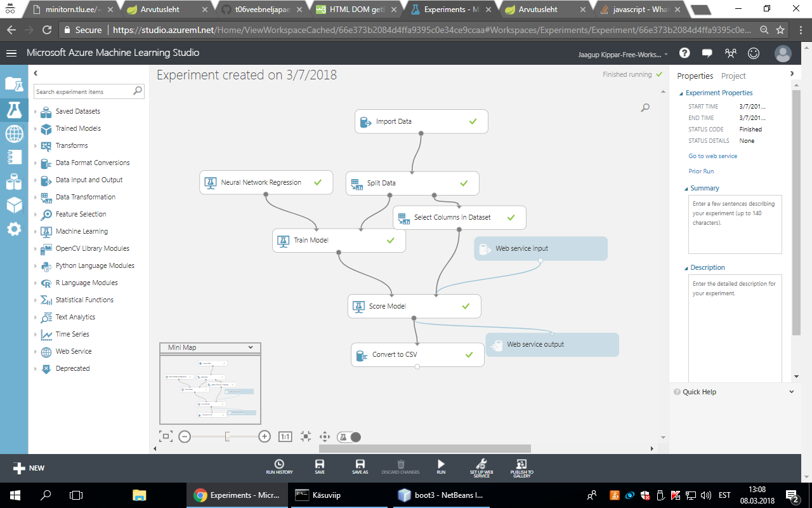Click the Search experiment items field
This screenshot has width=812, height=508.
(x=89, y=91)
